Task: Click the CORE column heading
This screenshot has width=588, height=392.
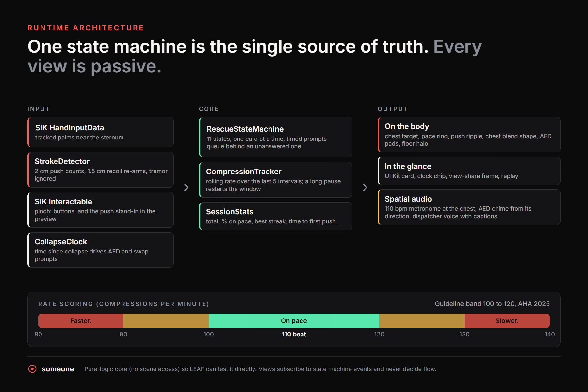Action: pyautogui.click(x=209, y=109)
